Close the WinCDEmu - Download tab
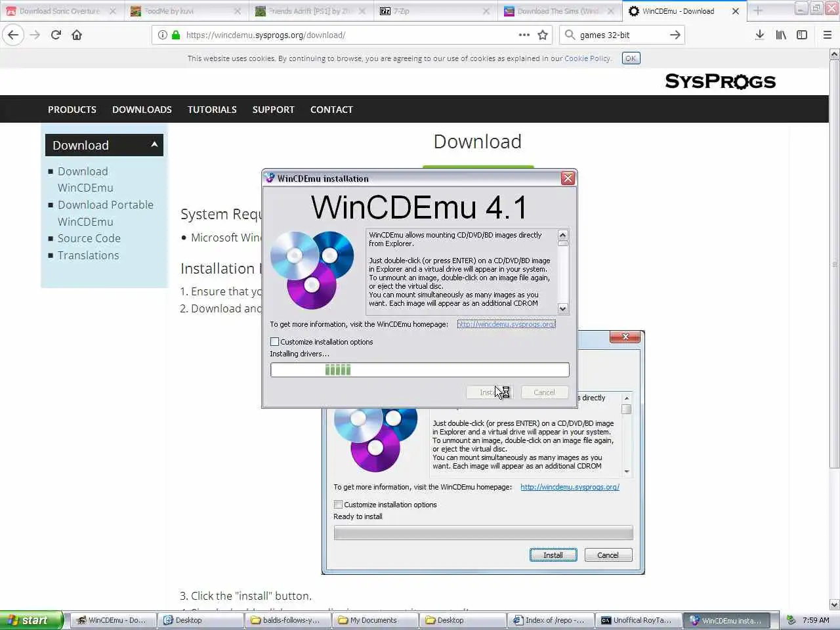The image size is (840, 630). (x=735, y=11)
